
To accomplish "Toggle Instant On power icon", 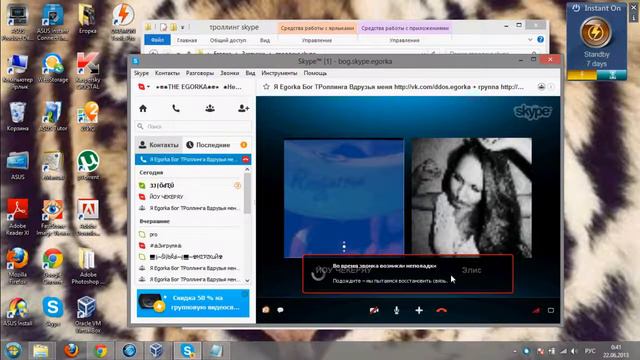I will point(576,8).
